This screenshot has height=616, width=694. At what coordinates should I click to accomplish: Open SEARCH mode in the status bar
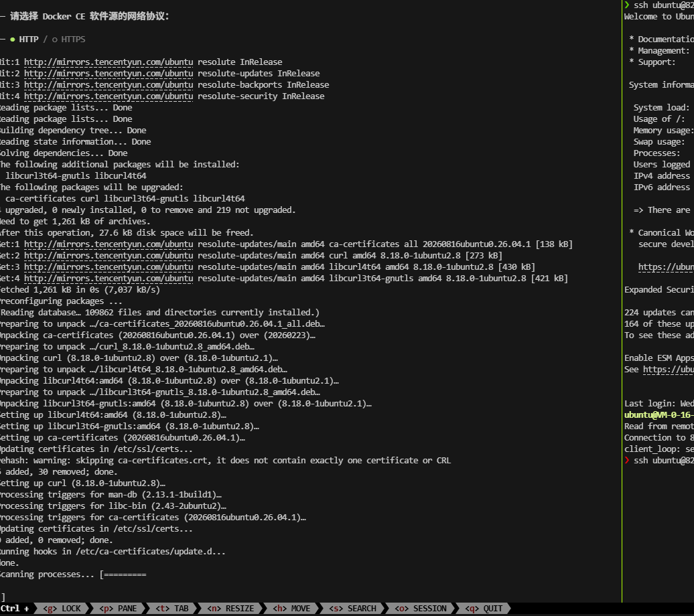[353, 609]
